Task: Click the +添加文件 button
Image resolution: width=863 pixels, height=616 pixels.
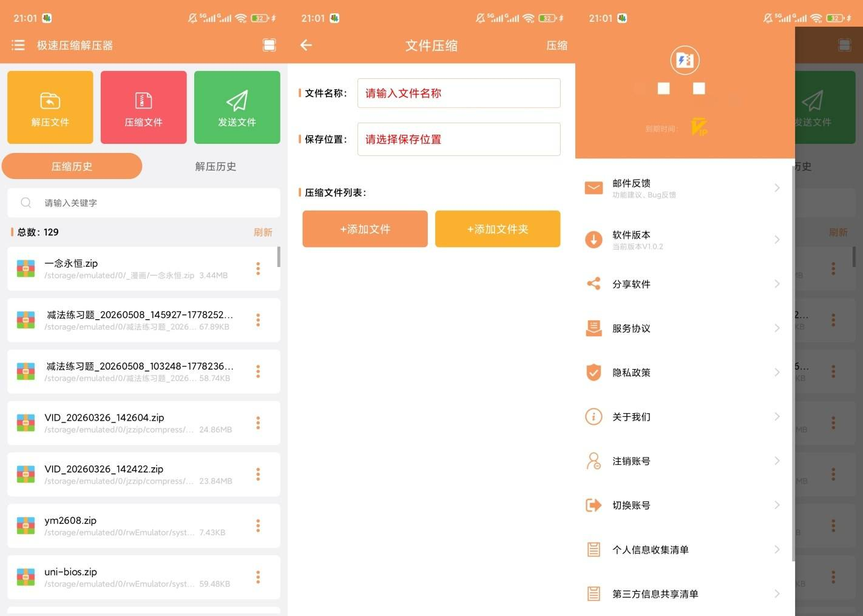Action: [365, 229]
